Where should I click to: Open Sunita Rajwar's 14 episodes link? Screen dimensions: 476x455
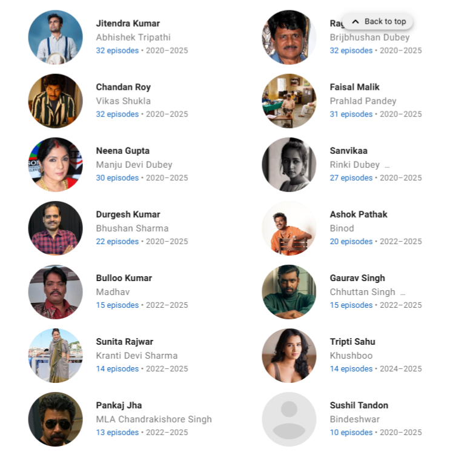pos(117,369)
